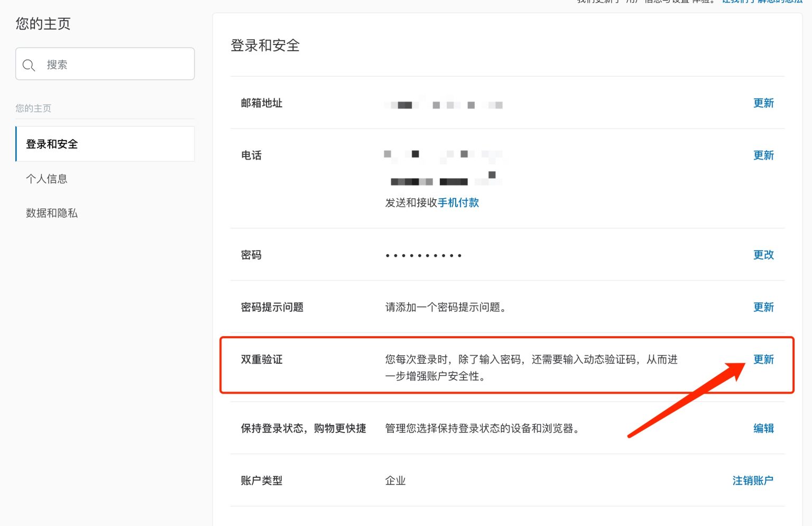812x526 pixels.
Task: Click the 登录和安全 page title
Action: 265,45
